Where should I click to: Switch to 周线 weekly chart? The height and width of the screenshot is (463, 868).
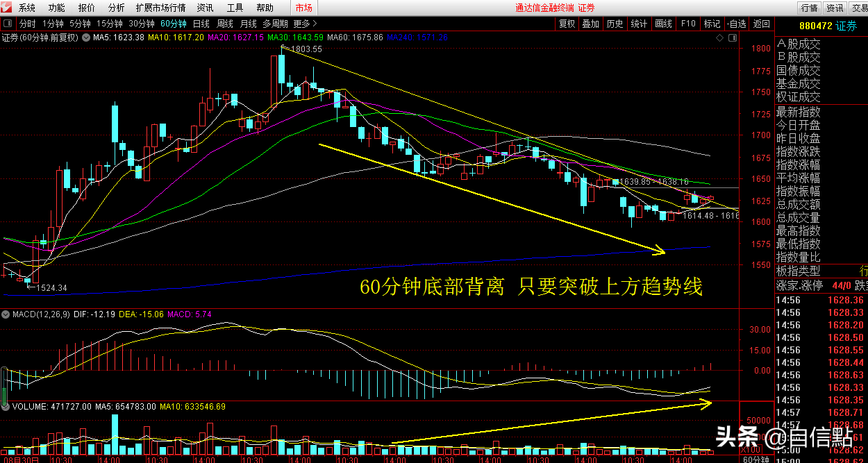(225, 24)
